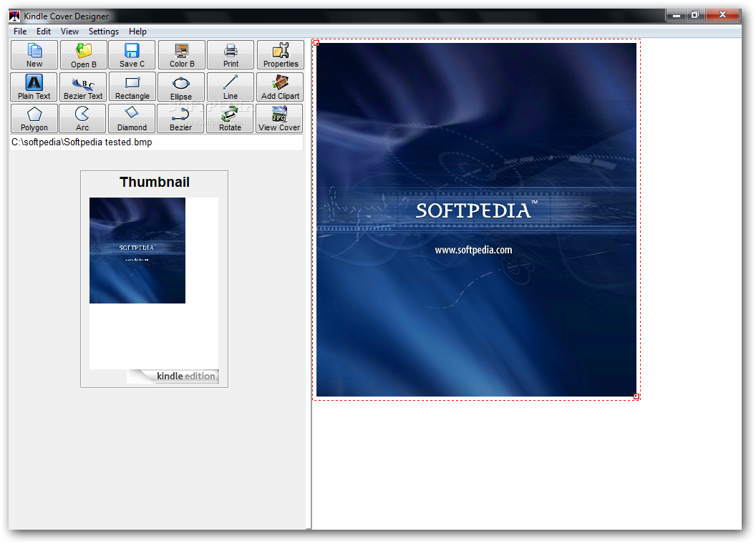Viewport: 756px width, 544px height.
Task: Rotate the selected object
Action: click(230, 119)
